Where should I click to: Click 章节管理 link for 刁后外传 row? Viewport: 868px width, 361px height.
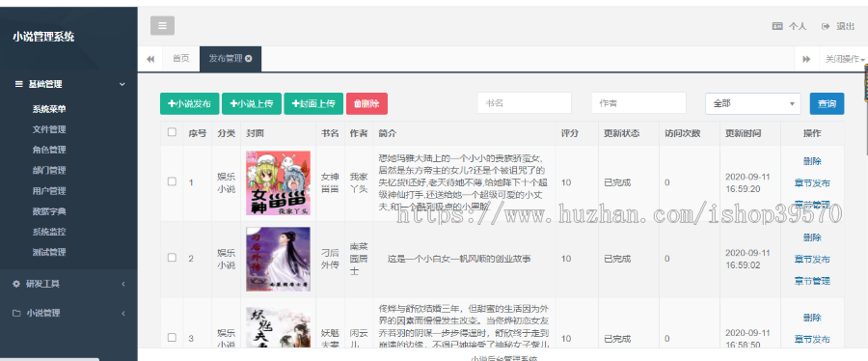click(x=812, y=281)
